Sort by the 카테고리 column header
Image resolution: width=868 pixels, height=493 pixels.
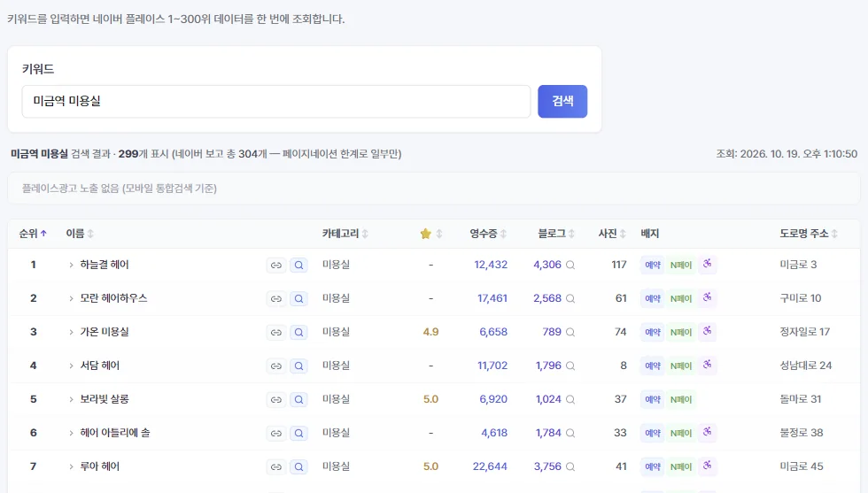click(345, 234)
